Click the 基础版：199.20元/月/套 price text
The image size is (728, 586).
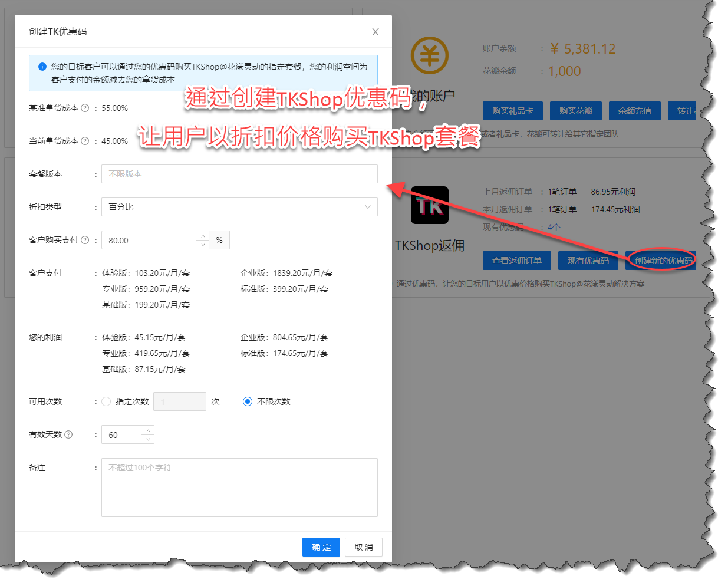click(146, 305)
